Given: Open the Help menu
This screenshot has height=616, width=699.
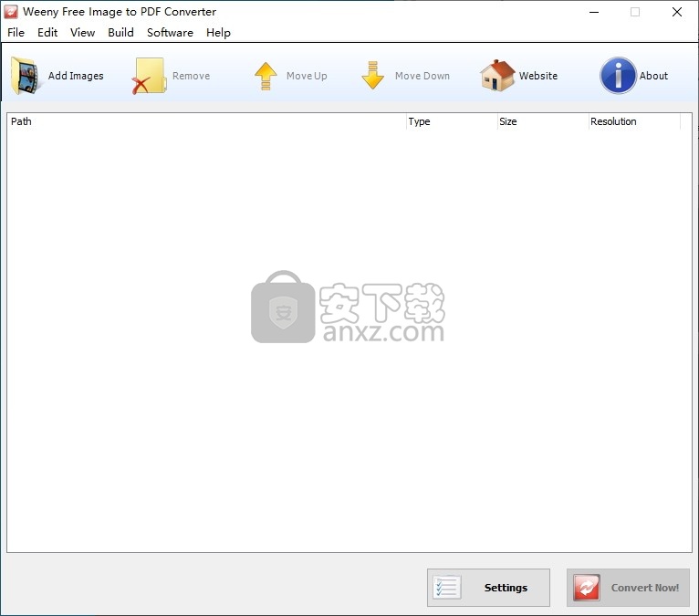Looking at the screenshot, I should coord(218,33).
